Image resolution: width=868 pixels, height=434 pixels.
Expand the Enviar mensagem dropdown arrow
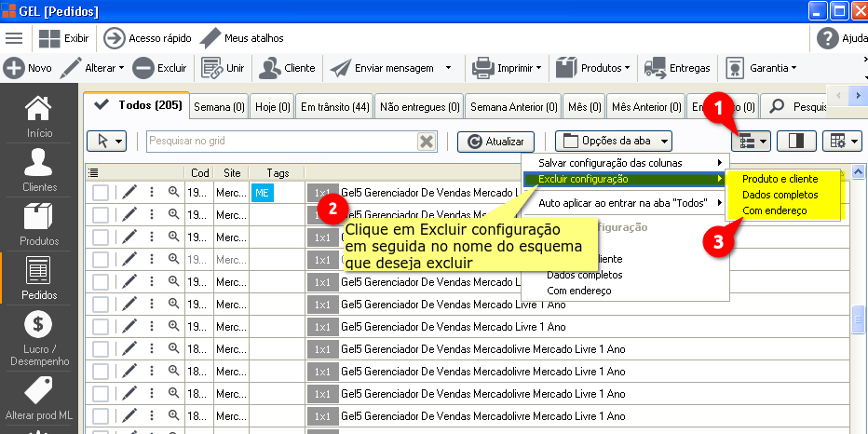pos(448,68)
